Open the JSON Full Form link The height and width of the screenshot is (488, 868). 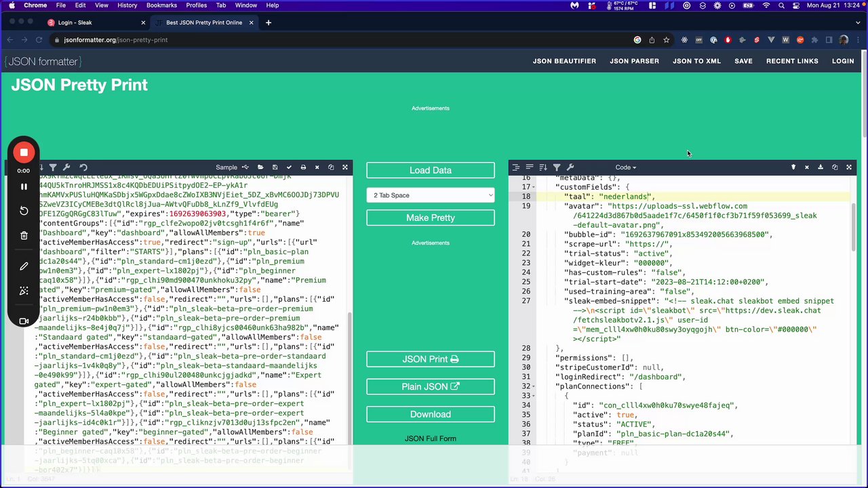point(431,439)
